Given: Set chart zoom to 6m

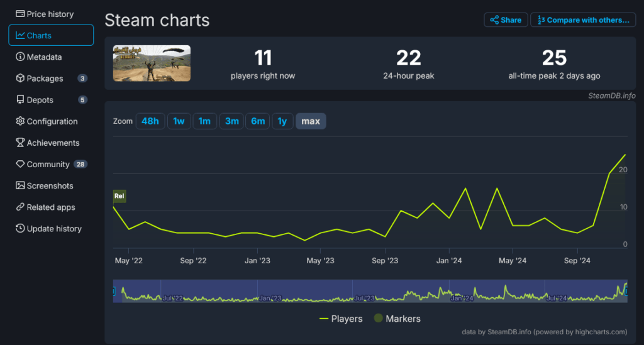Looking at the screenshot, I should pyautogui.click(x=258, y=121).
